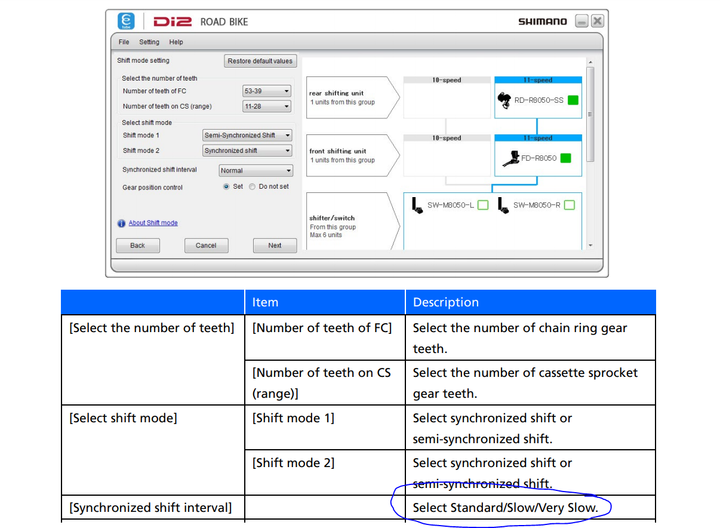This screenshot has height=528, width=720.
Task: Click the '[Shift mode 1]' table cell
Action: click(x=325, y=428)
